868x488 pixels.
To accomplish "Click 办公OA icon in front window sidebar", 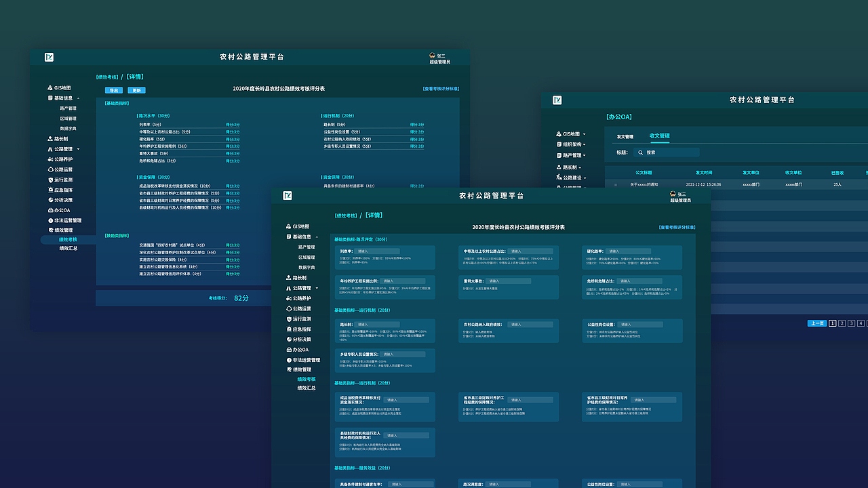I will tap(288, 350).
